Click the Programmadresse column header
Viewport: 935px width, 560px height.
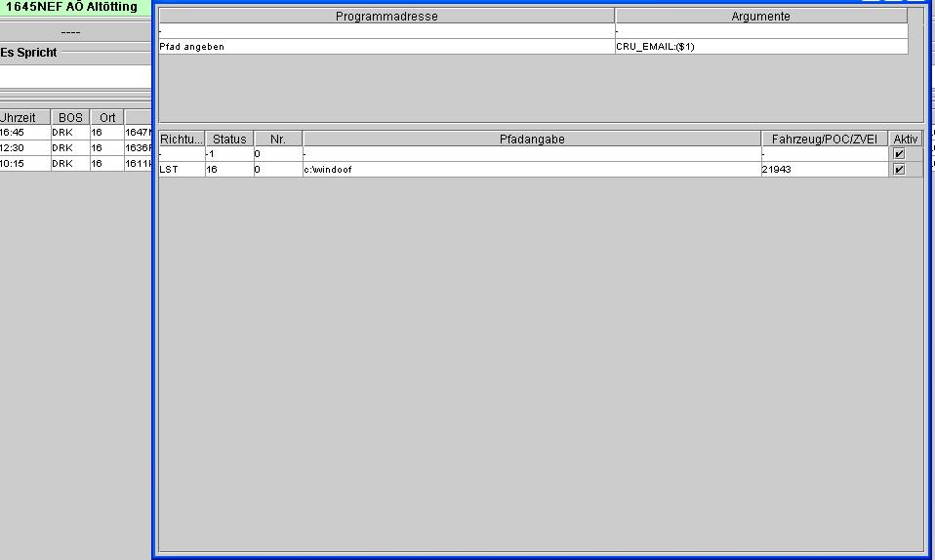pyautogui.click(x=386, y=17)
